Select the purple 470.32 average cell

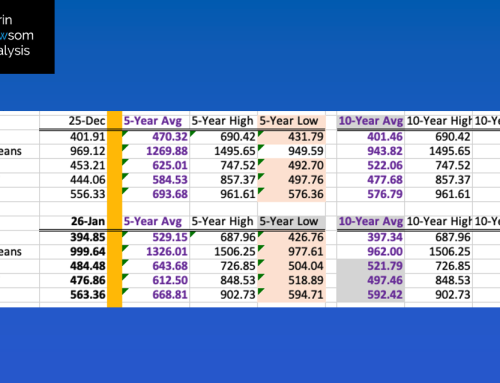(156, 137)
